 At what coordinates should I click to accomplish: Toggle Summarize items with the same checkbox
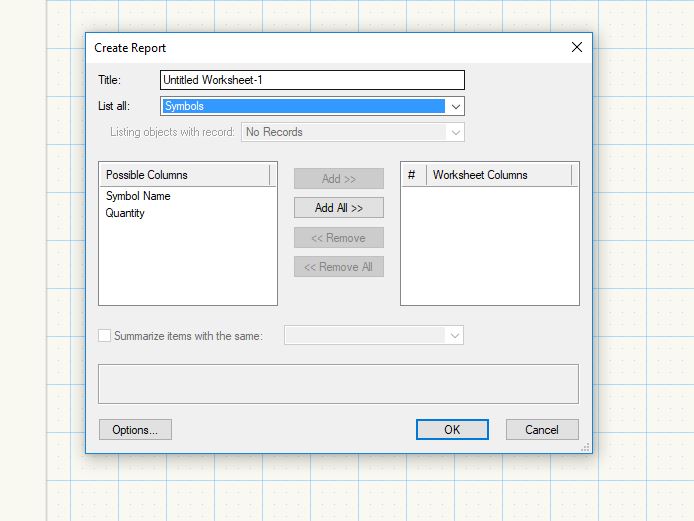point(105,336)
